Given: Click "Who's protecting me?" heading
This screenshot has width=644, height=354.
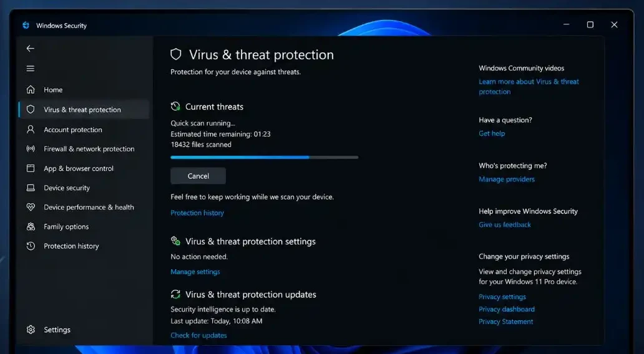Looking at the screenshot, I should [x=512, y=166].
